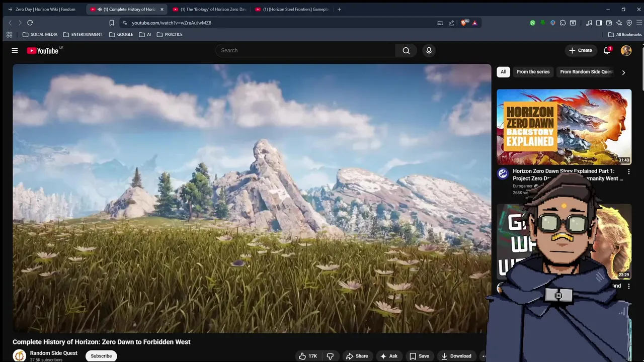644x362 pixels.
Task: Like the video with 17K likes
Action: pyautogui.click(x=308, y=356)
